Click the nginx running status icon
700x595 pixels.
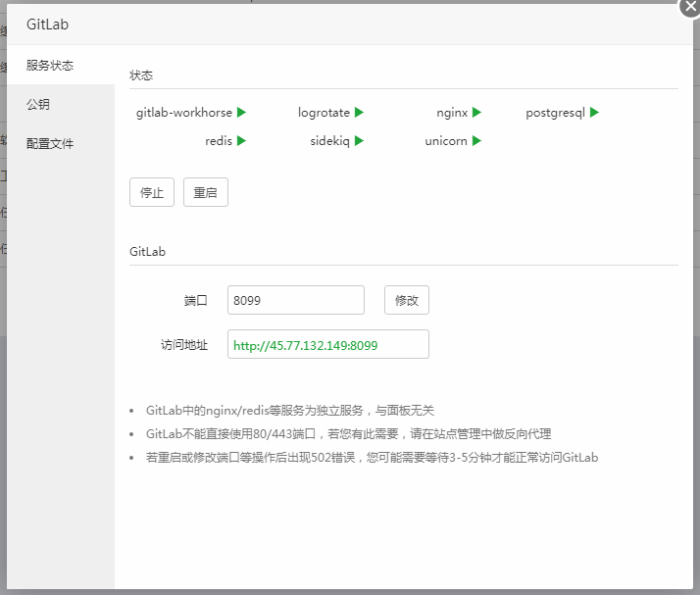click(476, 113)
